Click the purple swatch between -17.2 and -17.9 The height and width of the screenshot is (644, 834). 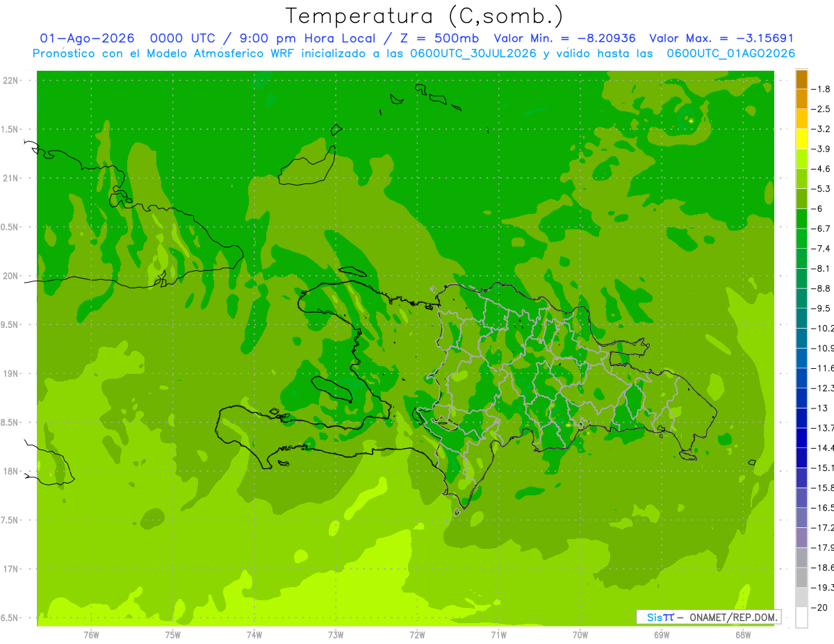[x=801, y=538]
